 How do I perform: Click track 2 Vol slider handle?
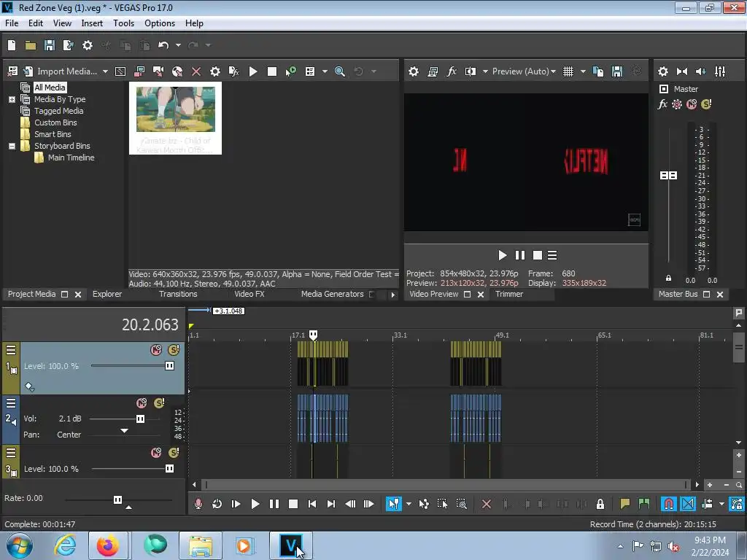click(141, 419)
